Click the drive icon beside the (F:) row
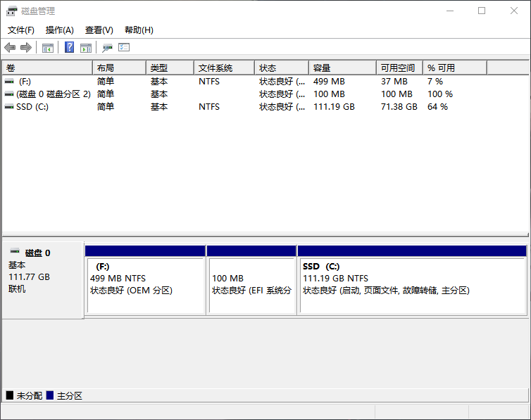Image resolution: width=531 pixels, height=420 pixels. click(x=9, y=82)
